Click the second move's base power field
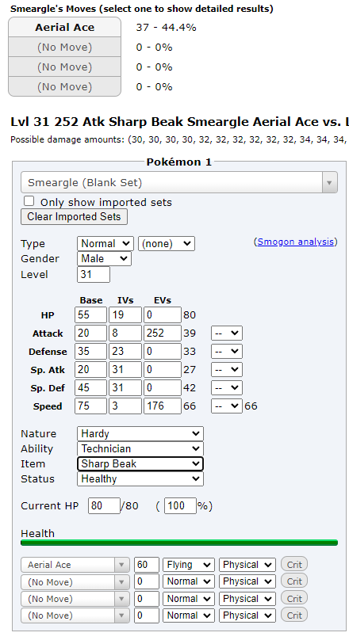 (x=147, y=582)
